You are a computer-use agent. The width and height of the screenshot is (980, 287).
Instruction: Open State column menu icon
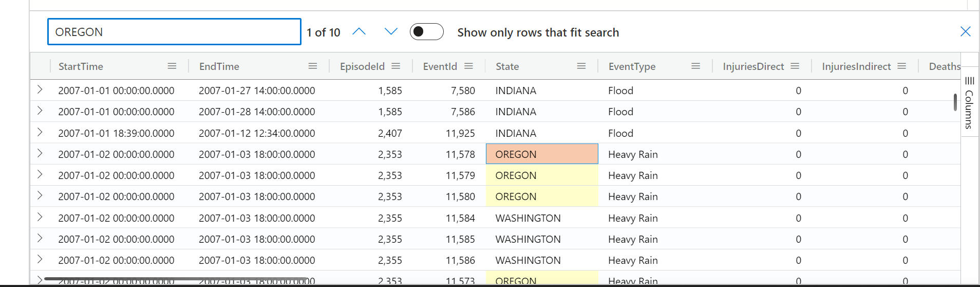point(581,66)
